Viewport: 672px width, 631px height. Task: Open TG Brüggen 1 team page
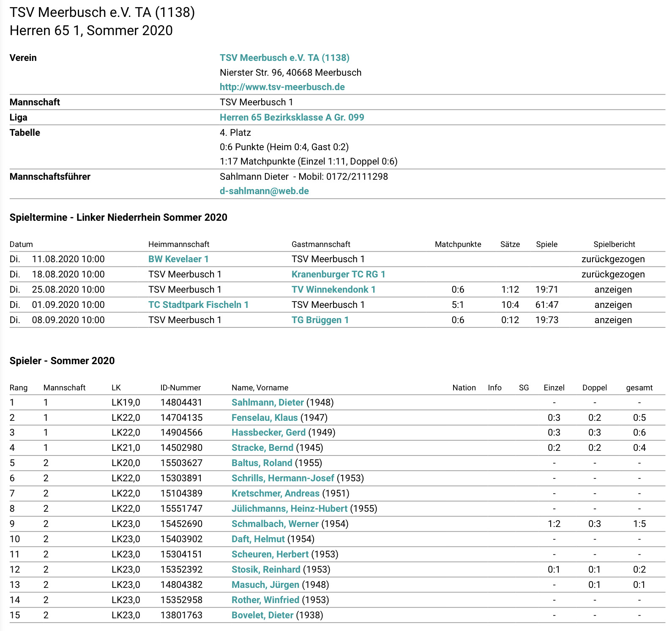[320, 320]
